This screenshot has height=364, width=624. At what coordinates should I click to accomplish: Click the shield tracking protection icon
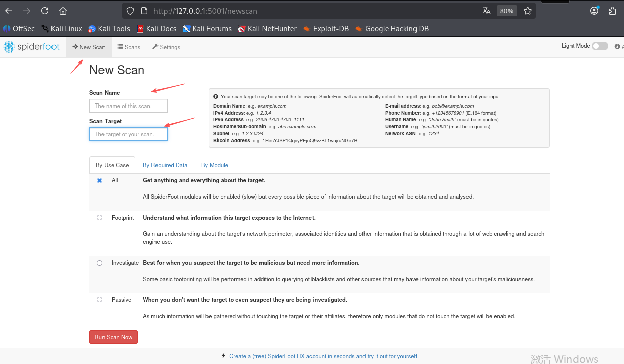click(x=130, y=11)
